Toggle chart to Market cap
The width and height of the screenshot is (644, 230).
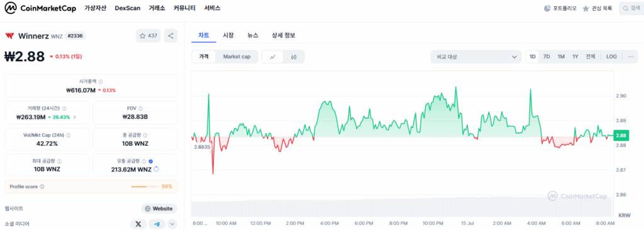pyautogui.click(x=236, y=57)
